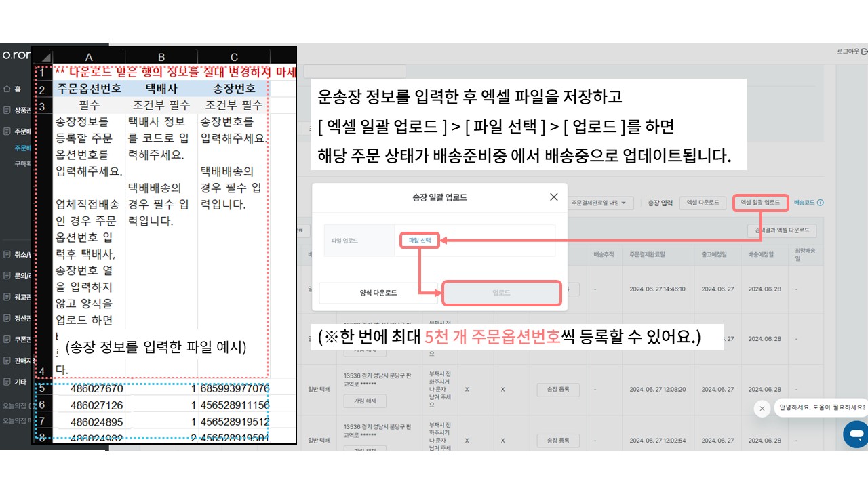Image resolution: width=868 pixels, height=488 pixels.
Task: Click the 파일 선택 file chooser button
Action: (419, 241)
